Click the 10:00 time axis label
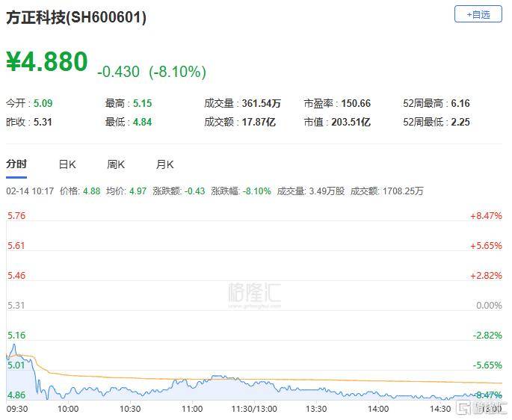 coord(68,409)
